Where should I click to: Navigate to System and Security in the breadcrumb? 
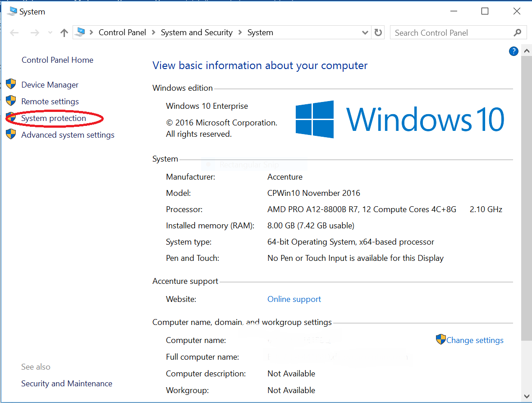(x=197, y=32)
